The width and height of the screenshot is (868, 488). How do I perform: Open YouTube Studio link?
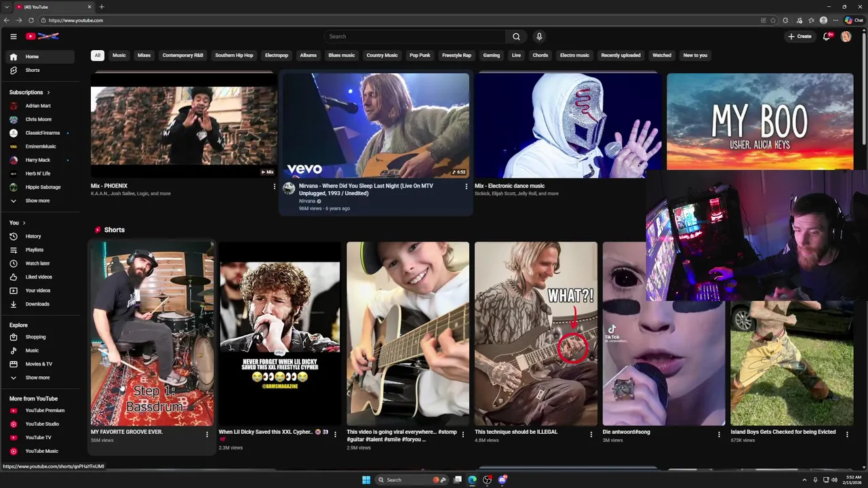point(39,424)
